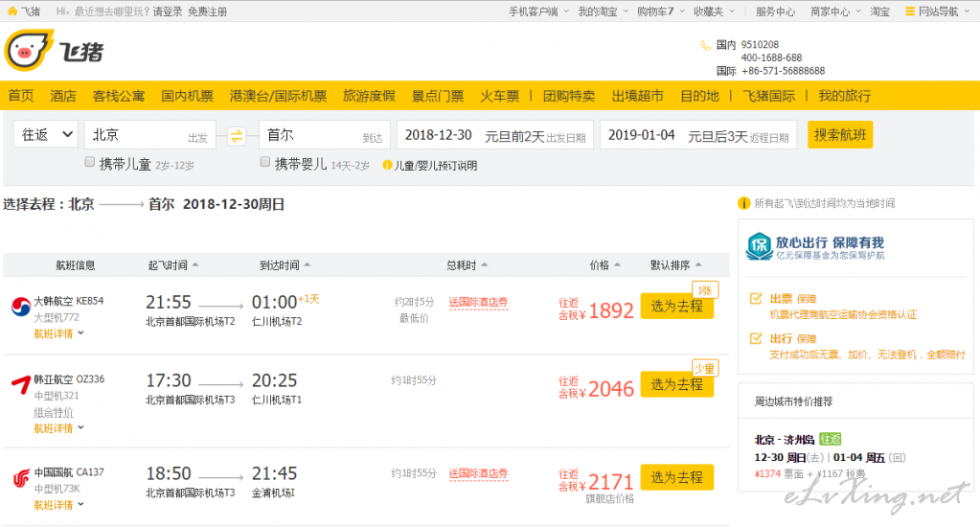This screenshot has height=527, width=980.
Task: Click 儿童/婴儿预订说明 link
Action: [x=436, y=166]
